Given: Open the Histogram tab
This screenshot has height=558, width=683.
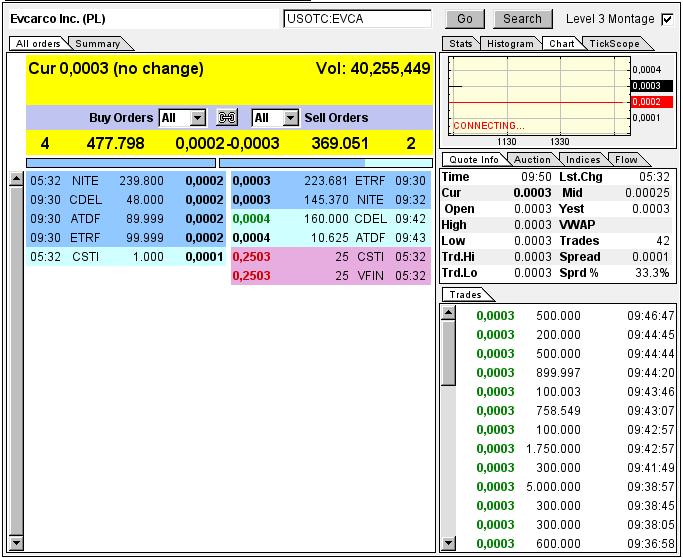Looking at the screenshot, I should coord(510,44).
